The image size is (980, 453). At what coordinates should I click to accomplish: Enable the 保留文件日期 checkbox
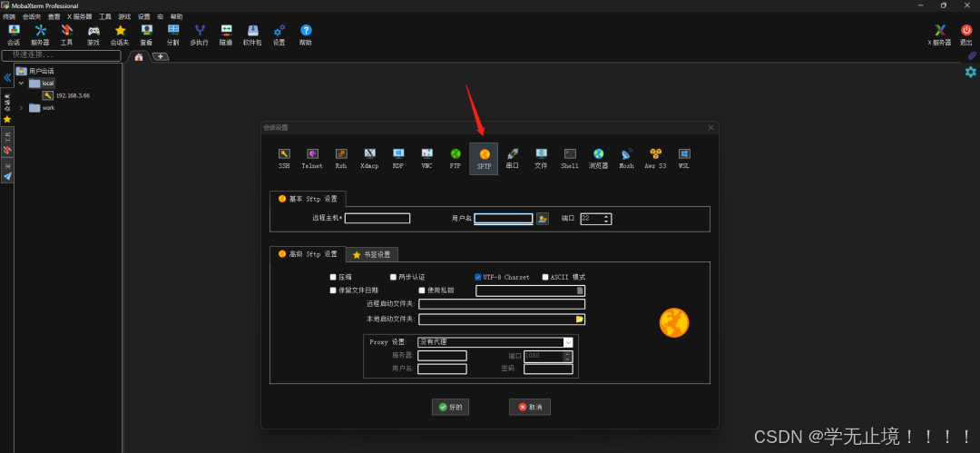[333, 291]
